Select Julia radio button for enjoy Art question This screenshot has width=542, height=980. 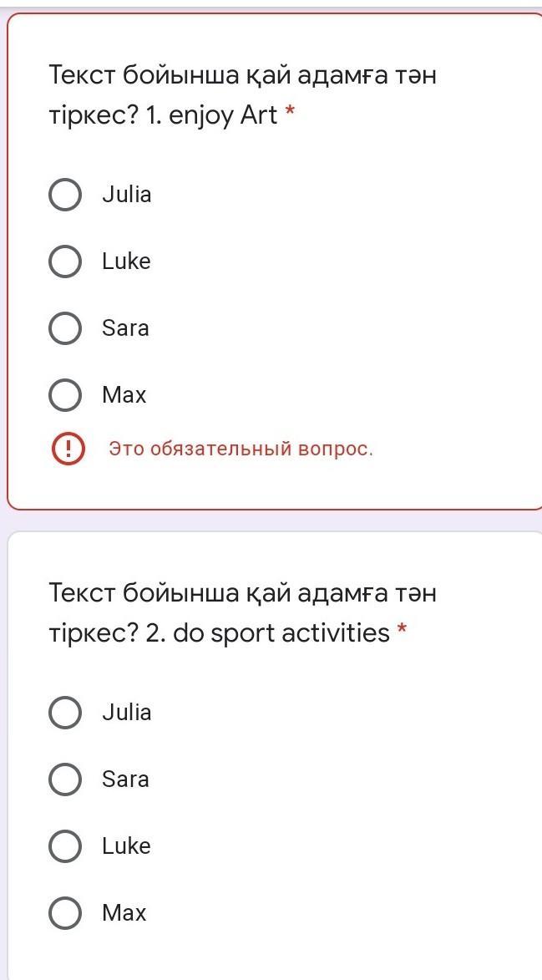tap(65, 195)
